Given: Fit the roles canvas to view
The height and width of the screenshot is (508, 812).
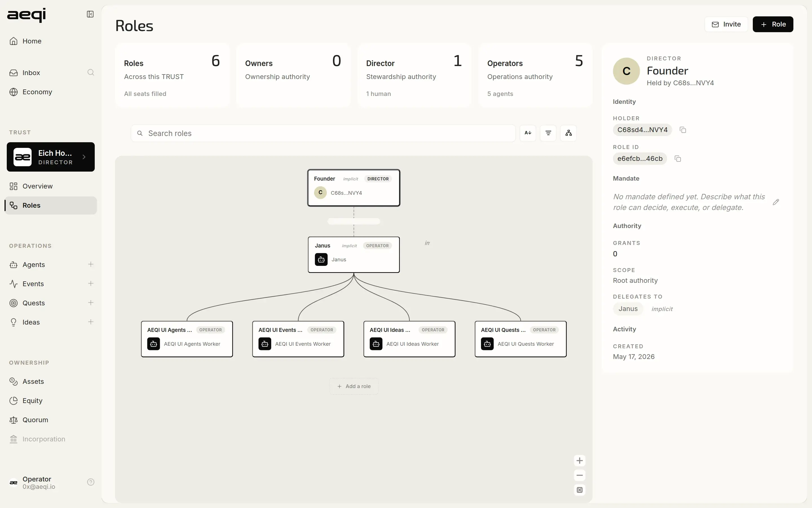Looking at the screenshot, I should tap(579, 490).
